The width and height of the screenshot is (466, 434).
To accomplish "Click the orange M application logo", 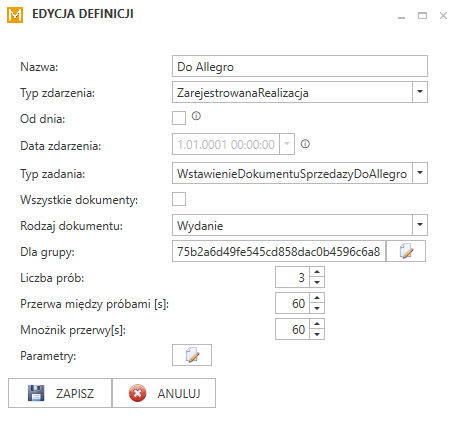I will click(x=15, y=15).
